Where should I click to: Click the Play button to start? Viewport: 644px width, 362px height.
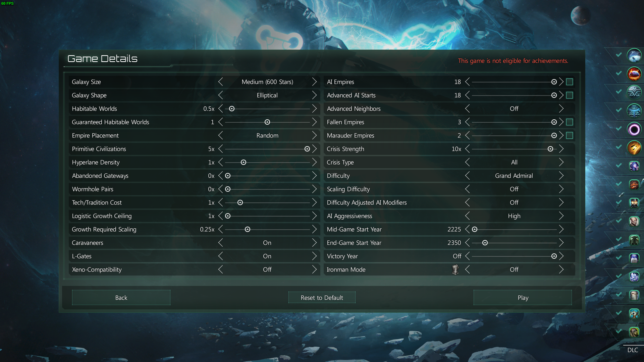pyautogui.click(x=523, y=297)
